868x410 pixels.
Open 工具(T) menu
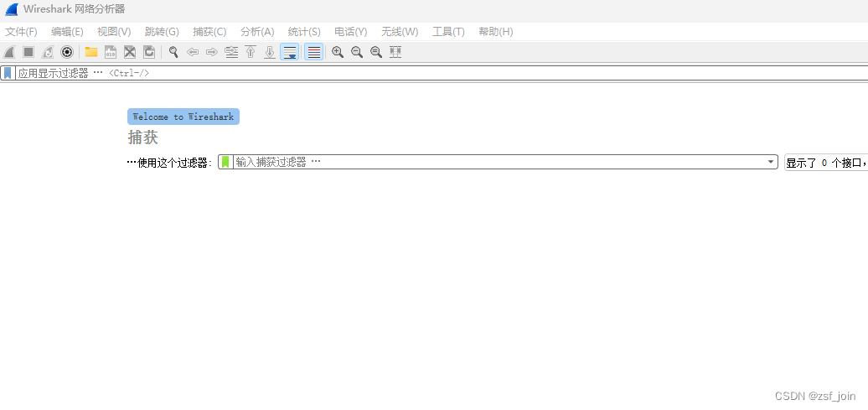(x=448, y=32)
